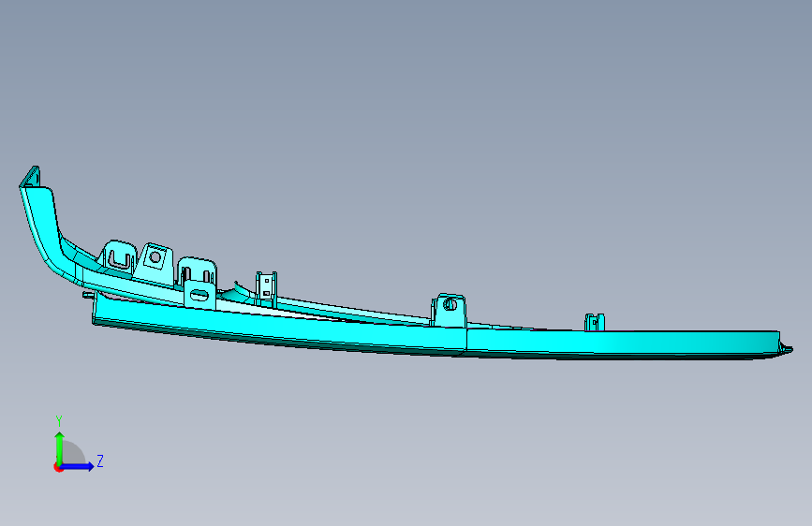Click the green Y axis arrow of triad
This screenshot has width=812, height=526.
pyautogui.click(x=60, y=447)
